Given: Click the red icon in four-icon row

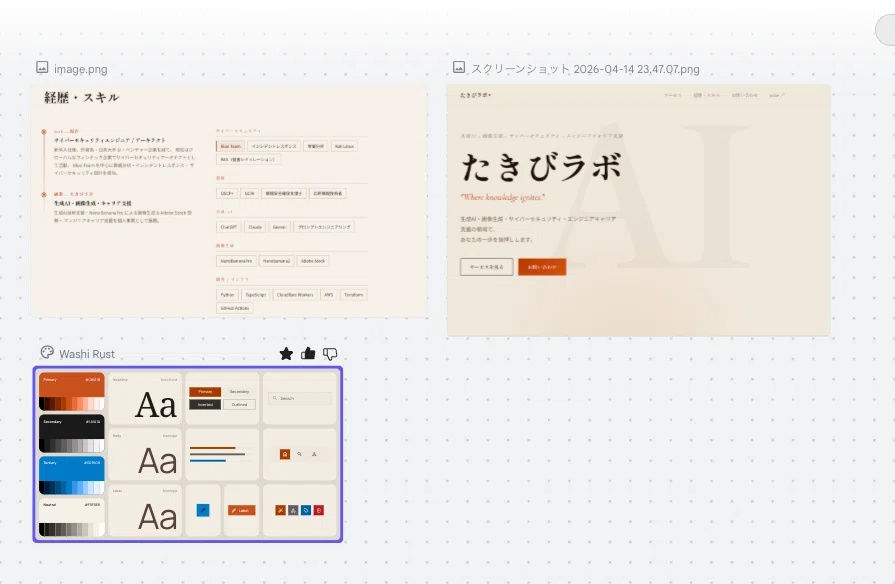Looking at the screenshot, I should pos(319,510).
